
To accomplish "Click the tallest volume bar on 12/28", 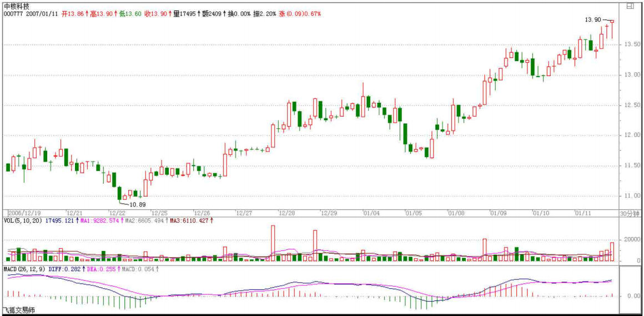I will click(x=273, y=243).
